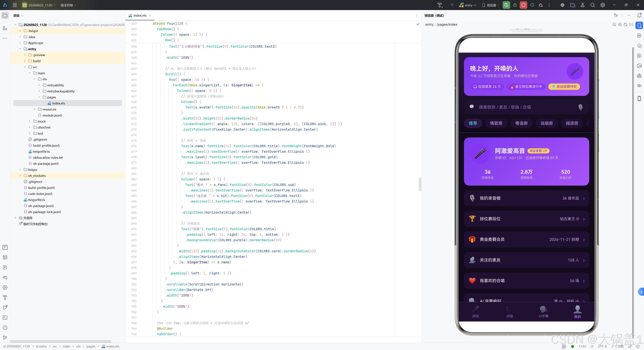The width and height of the screenshot is (644, 350).
Task: Click the editor vertical scrollbar thumb
Action: (x=420, y=184)
